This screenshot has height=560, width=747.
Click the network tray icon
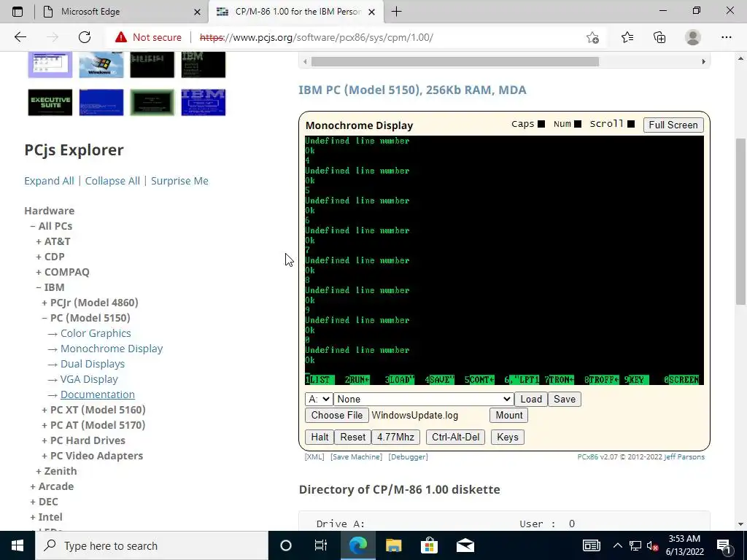coord(635,545)
